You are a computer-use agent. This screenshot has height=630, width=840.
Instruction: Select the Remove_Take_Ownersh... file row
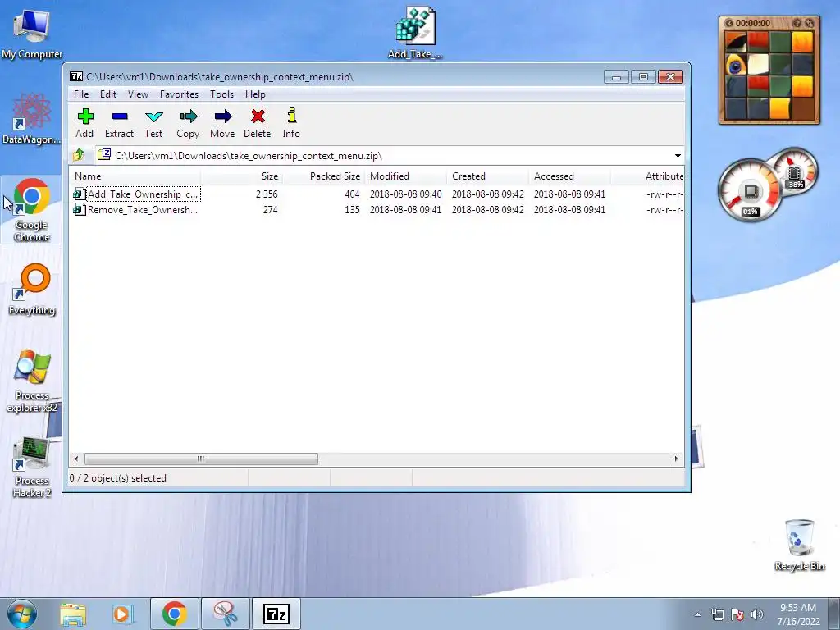tap(377, 209)
